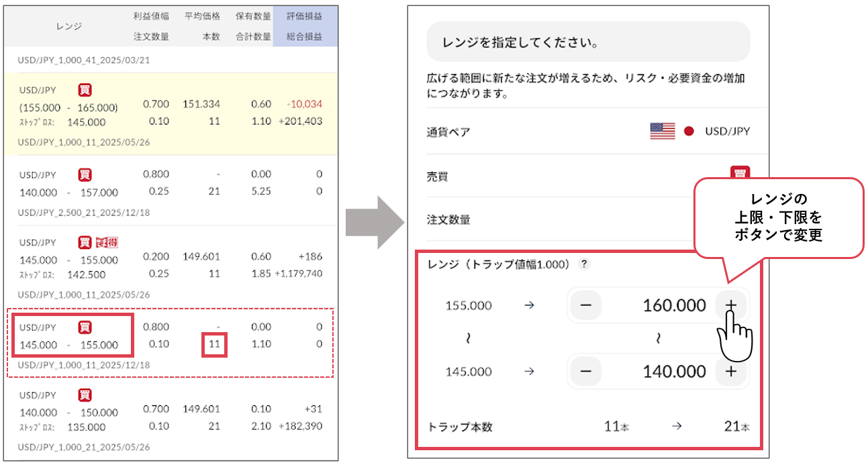Click the 買 icon of the 140.000 - 150.000 range

coord(85,395)
